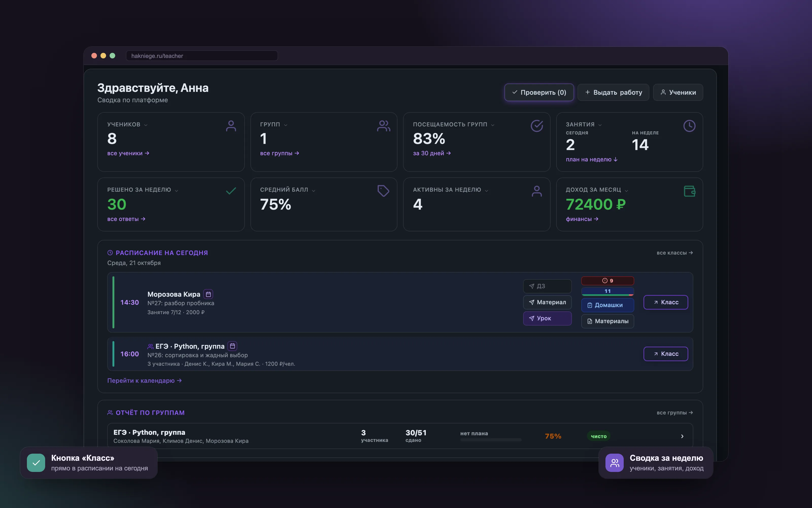Expand the Учеников card dropdown chevron
The image size is (812, 508).
point(146,125)
